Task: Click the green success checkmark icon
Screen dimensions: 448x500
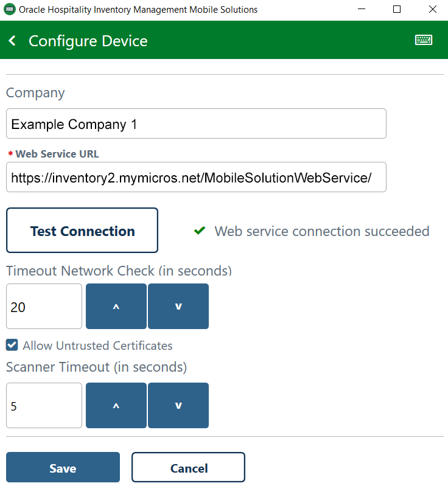Action: click(x=200, y=231)
